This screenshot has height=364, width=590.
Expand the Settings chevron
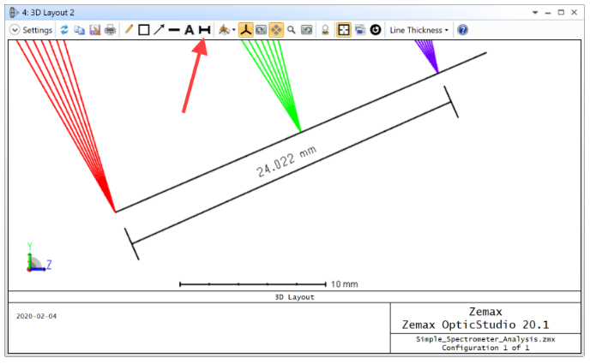pos(15,30)
